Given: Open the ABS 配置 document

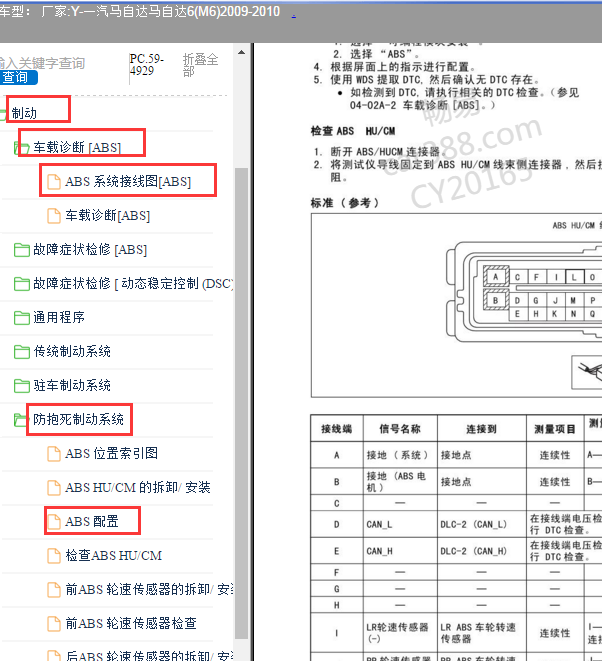Looking at the screenshot, I should coord(91,521).
